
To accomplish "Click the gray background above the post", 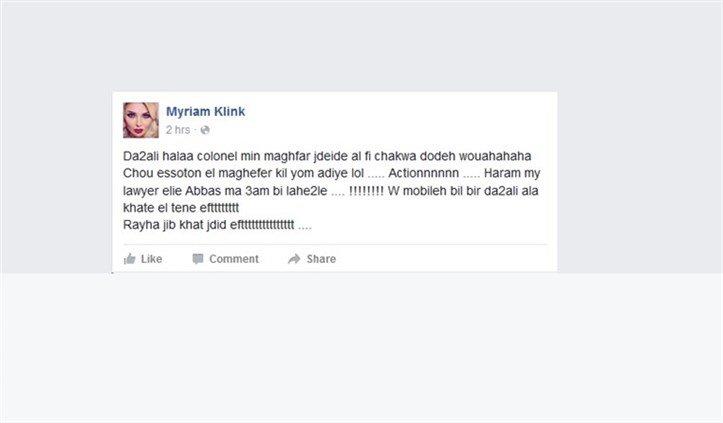I will tap(362, 46).
